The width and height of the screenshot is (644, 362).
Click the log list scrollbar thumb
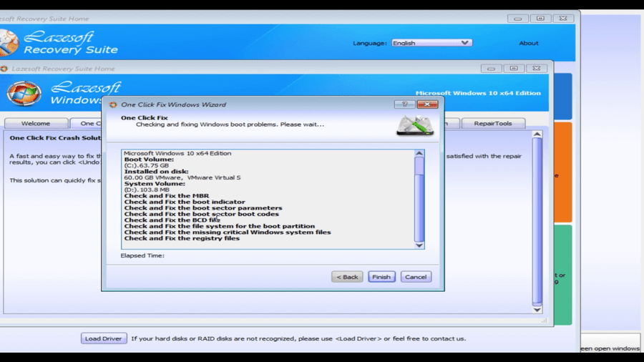(419, 167)
